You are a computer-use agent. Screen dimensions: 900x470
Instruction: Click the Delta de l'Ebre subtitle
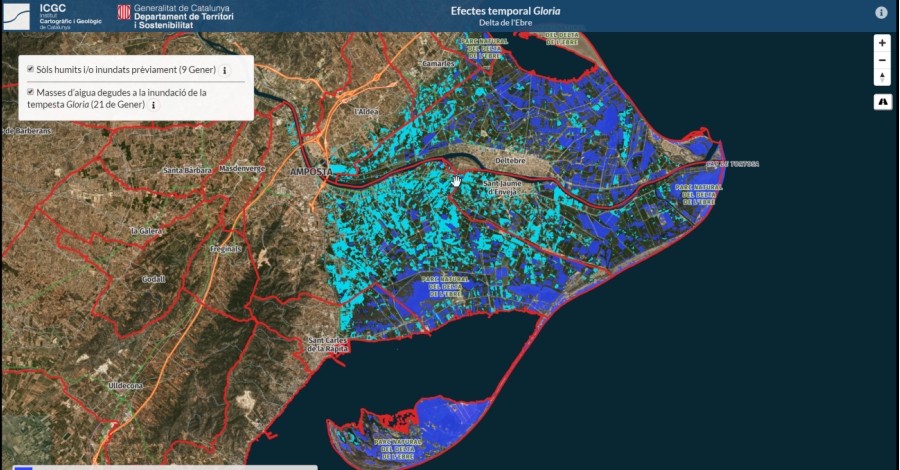click(490, 22)
